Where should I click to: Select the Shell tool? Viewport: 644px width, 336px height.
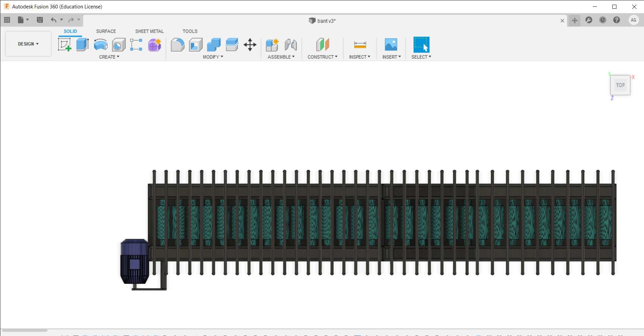click(196, 44)
